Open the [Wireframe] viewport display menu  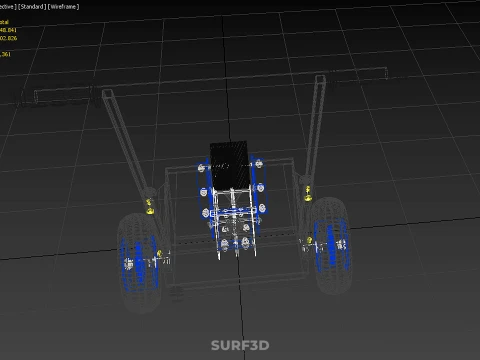click(x=64, y=7)
